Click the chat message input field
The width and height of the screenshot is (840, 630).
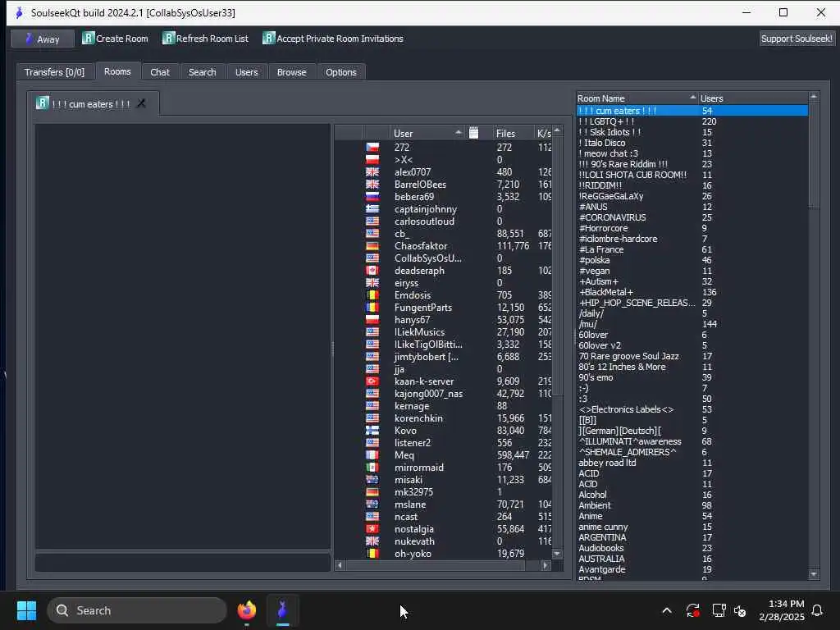(x=183, y=563)
